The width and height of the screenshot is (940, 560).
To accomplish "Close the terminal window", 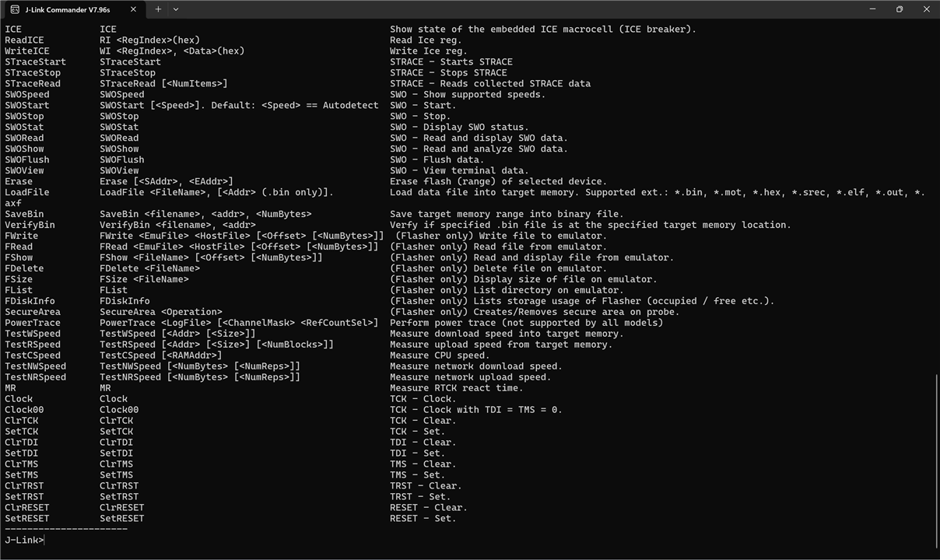I will click(x=926, y=9).
